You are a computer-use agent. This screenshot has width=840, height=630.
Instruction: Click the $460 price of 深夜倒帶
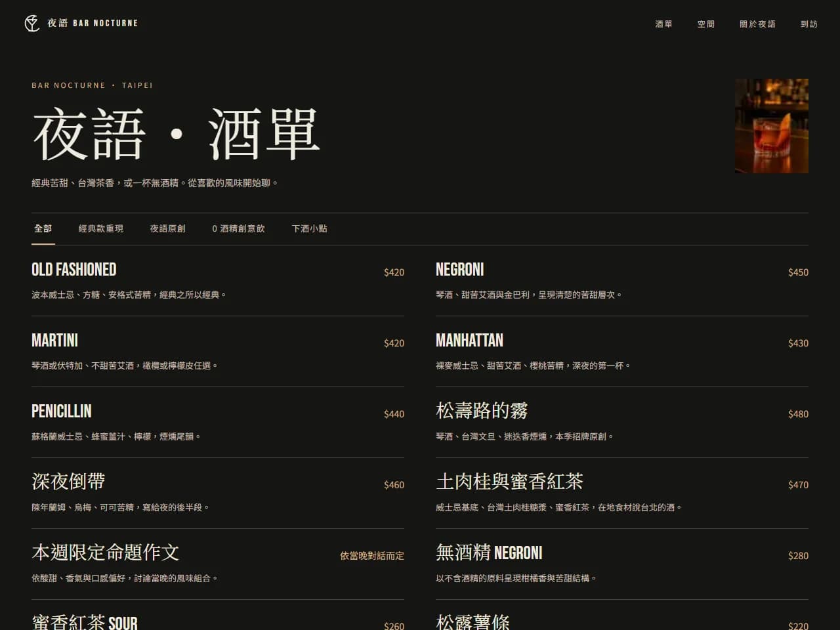(394, 485)
